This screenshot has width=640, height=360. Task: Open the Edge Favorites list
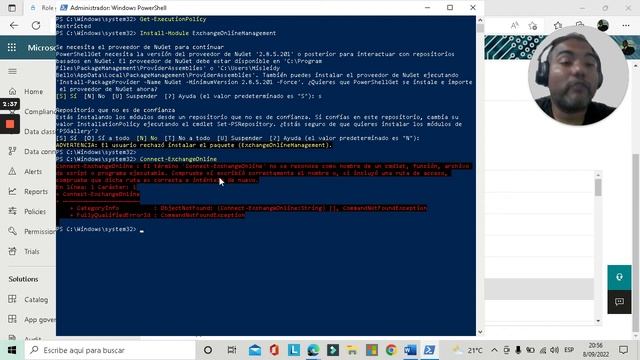click(x=558, y=25)
